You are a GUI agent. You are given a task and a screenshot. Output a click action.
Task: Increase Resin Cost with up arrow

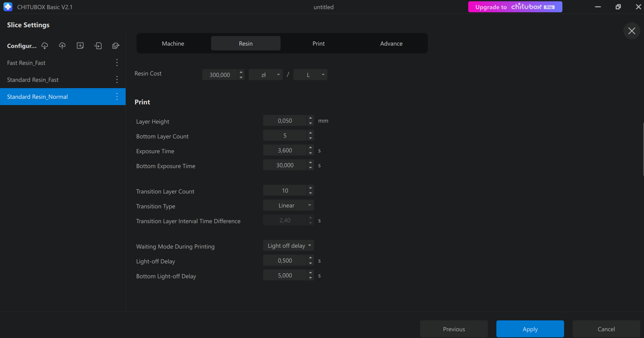coord(241,72)
